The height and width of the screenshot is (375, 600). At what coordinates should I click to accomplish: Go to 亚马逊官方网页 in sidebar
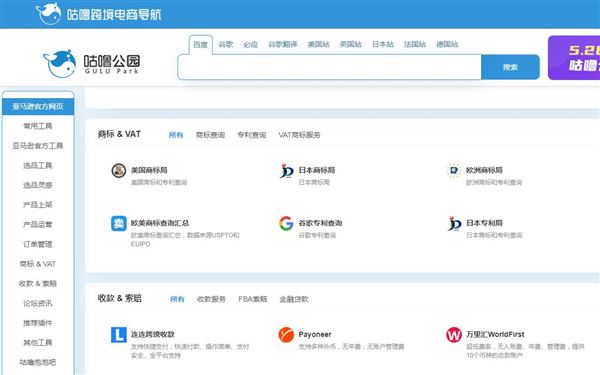pos(38,106)
